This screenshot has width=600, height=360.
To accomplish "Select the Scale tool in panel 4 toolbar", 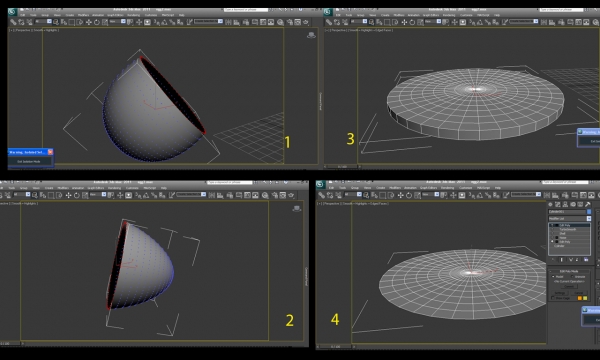I will click(417, 195).
